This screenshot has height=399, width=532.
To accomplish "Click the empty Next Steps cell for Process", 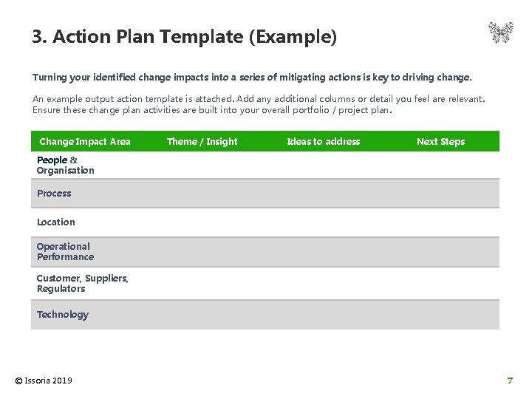I will 440,194.
